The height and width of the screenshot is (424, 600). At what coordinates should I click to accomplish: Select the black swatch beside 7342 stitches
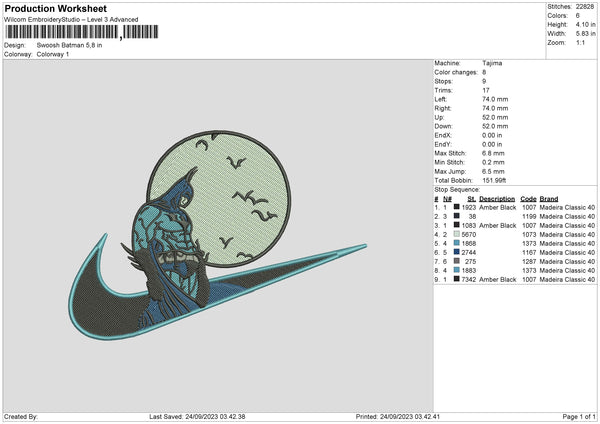[457, 279]
